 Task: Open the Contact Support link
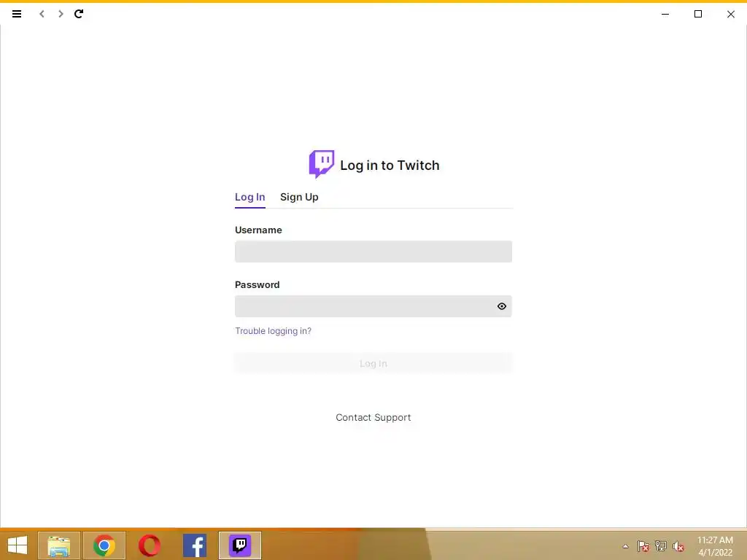coord(373,418)
